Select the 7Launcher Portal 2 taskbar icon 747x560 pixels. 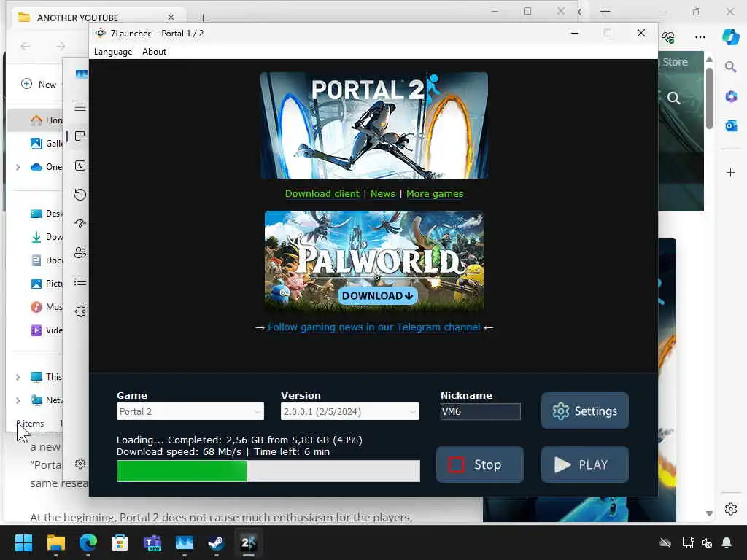pyautogui.click(x=248, y=542)
